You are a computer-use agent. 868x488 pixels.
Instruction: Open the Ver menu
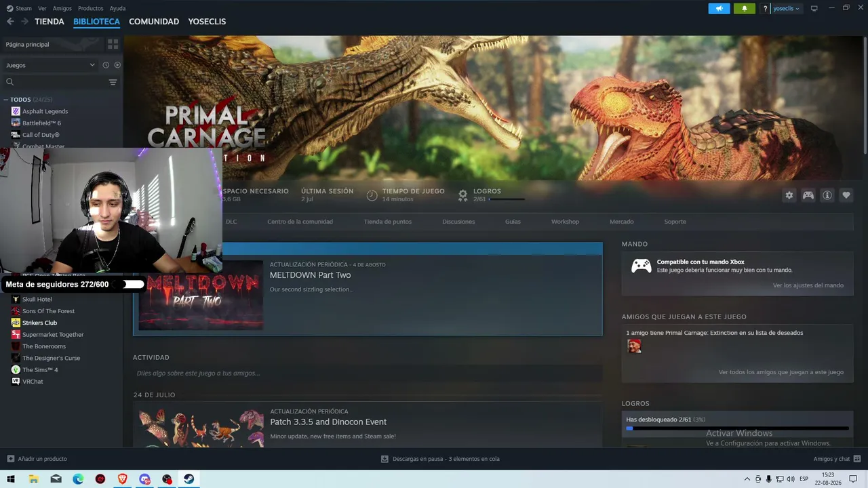coord(42,9)
